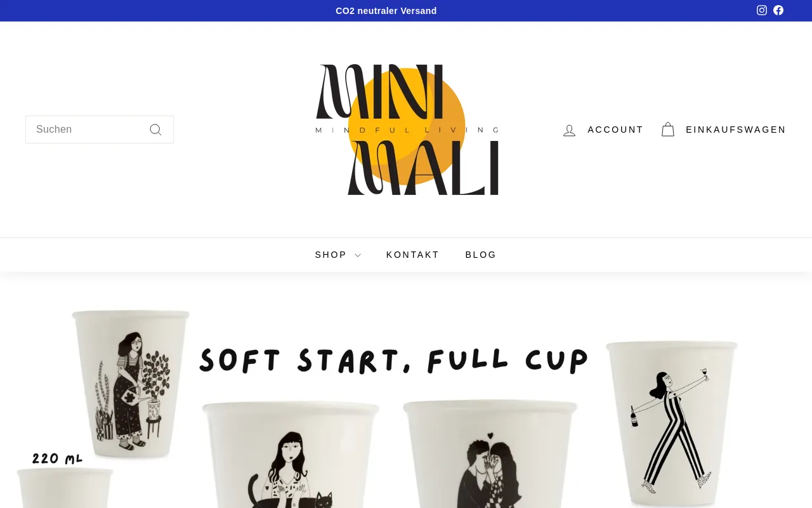
Task: Open the SHOP navigation menu
Action: [x=338, y=255]
